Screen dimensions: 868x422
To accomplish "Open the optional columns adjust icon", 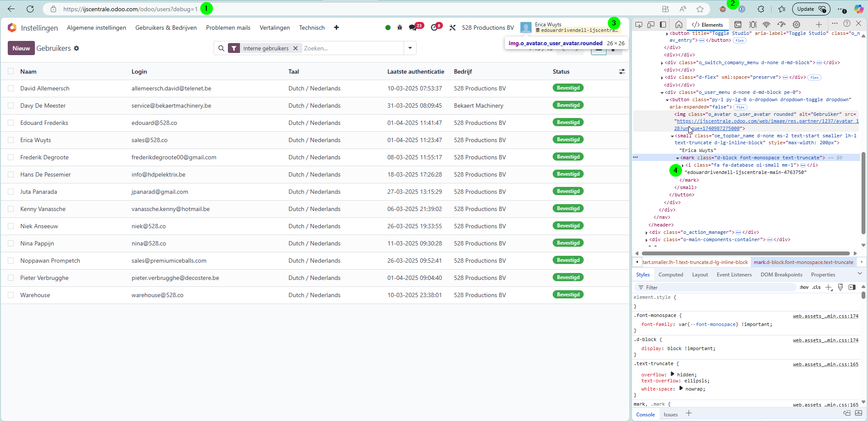I will click(x=622, y=71).
